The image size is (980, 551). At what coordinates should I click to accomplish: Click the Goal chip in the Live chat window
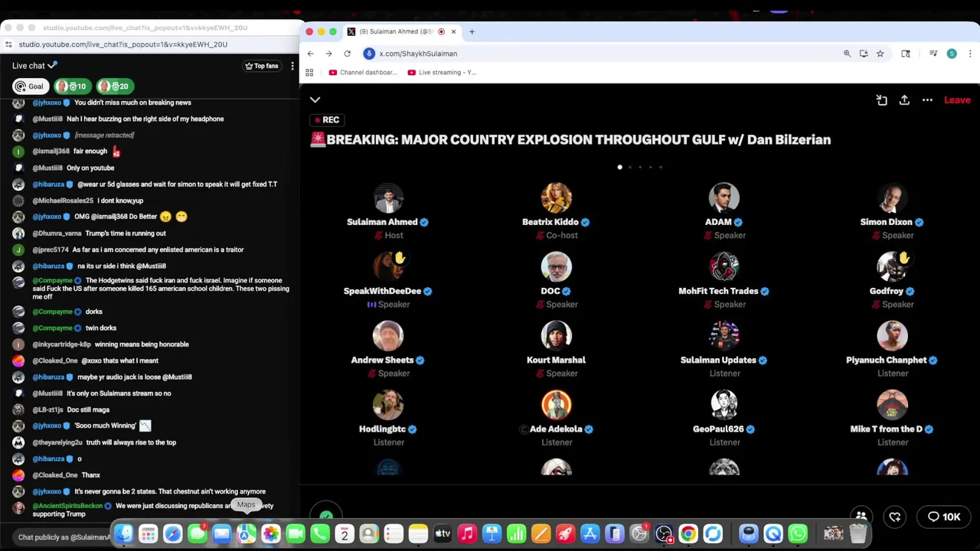pyautogui.click(x=29, y=86)
